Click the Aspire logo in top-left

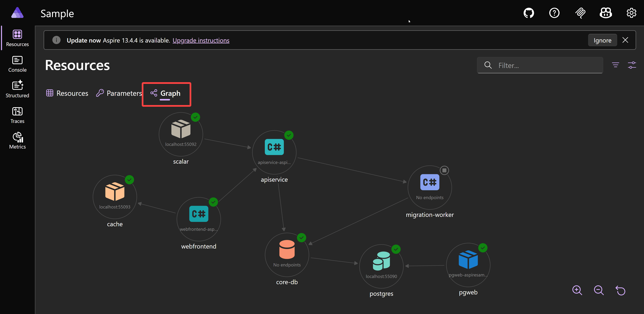pyautogui.click(x=17, y=13)
